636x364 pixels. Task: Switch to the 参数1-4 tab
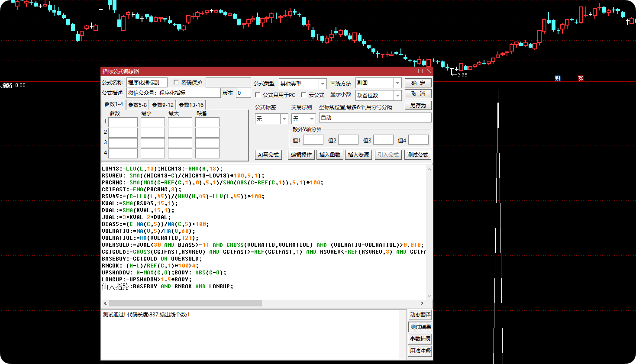click(113, 104)
